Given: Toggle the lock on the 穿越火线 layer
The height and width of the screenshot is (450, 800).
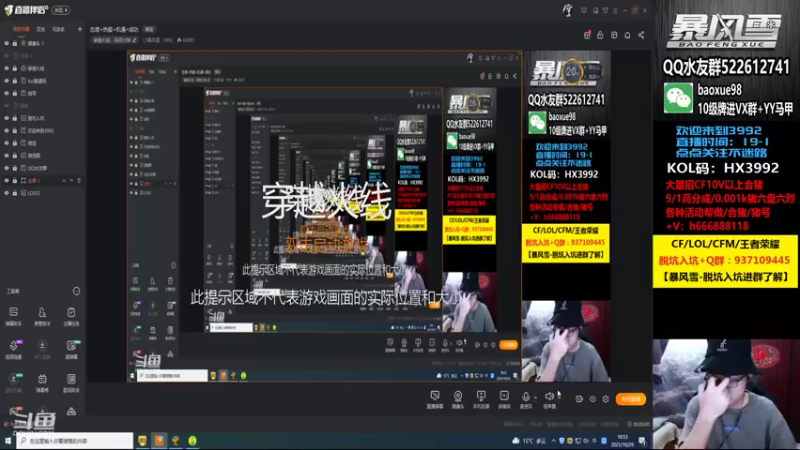Looking at the screenshot, I should pos(15,68).
